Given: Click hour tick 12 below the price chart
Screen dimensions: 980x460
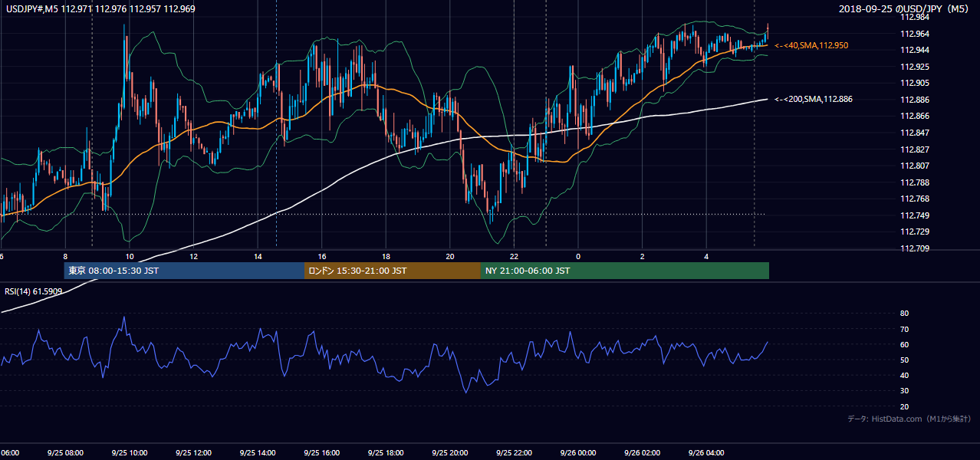Looking at the screenshot, I should click(193, 257).
